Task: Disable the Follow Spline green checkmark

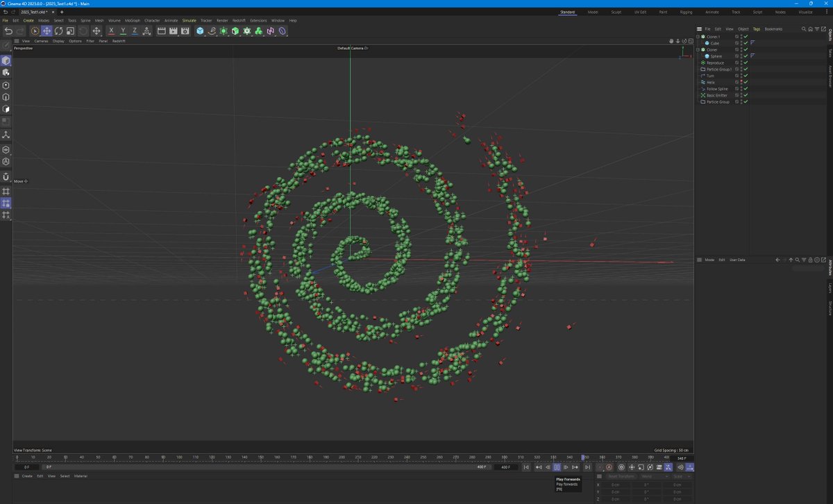Action: pos(746,89)
